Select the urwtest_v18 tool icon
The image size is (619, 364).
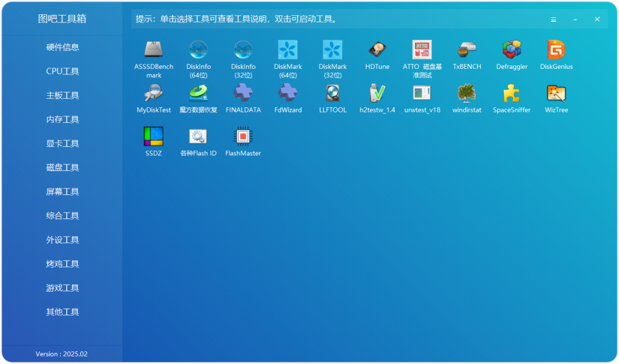point(422,93)
